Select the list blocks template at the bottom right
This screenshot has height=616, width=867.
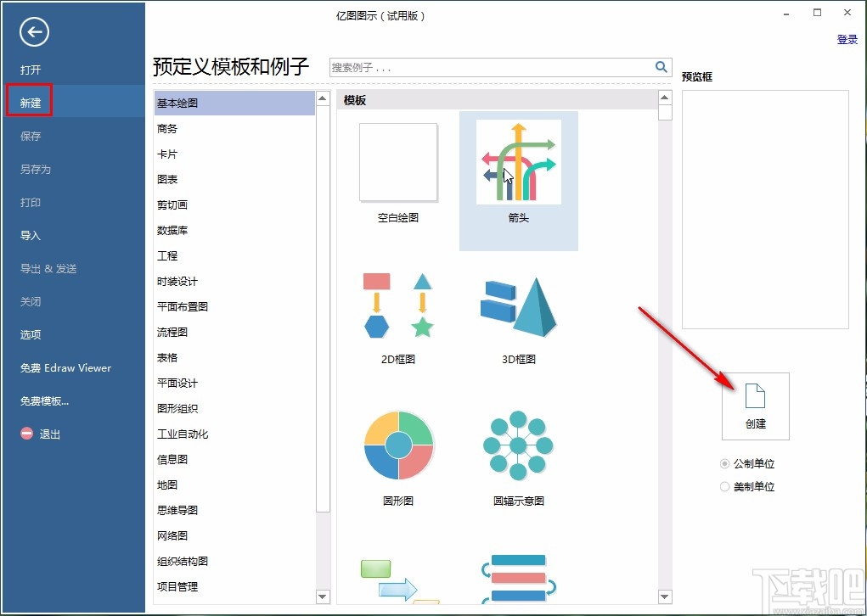(x=519, y=579)
